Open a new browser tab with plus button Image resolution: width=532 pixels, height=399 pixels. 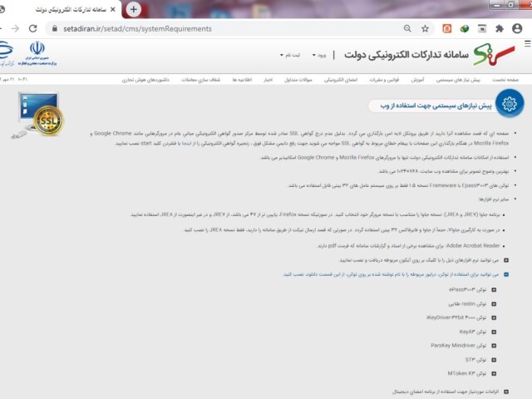(134, 9)
